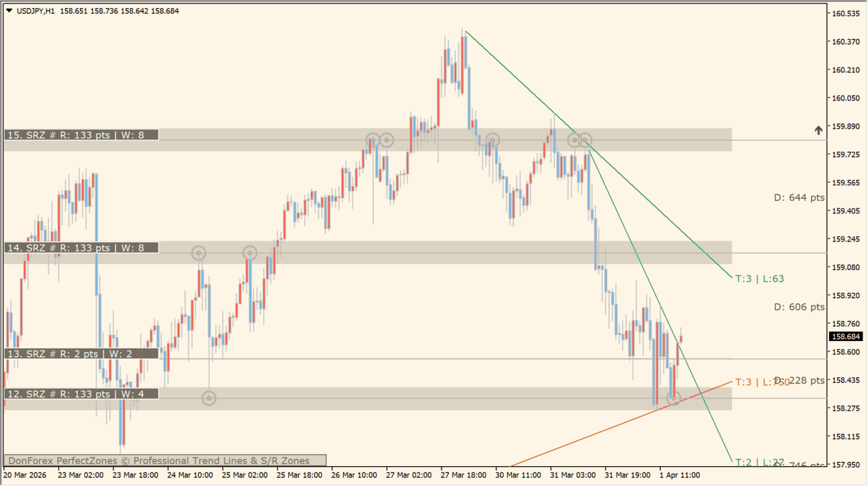Click the dropdown triangle beside USDJPY,H1
The width and height of the screenshot is (868, 486).
point(9,11)
